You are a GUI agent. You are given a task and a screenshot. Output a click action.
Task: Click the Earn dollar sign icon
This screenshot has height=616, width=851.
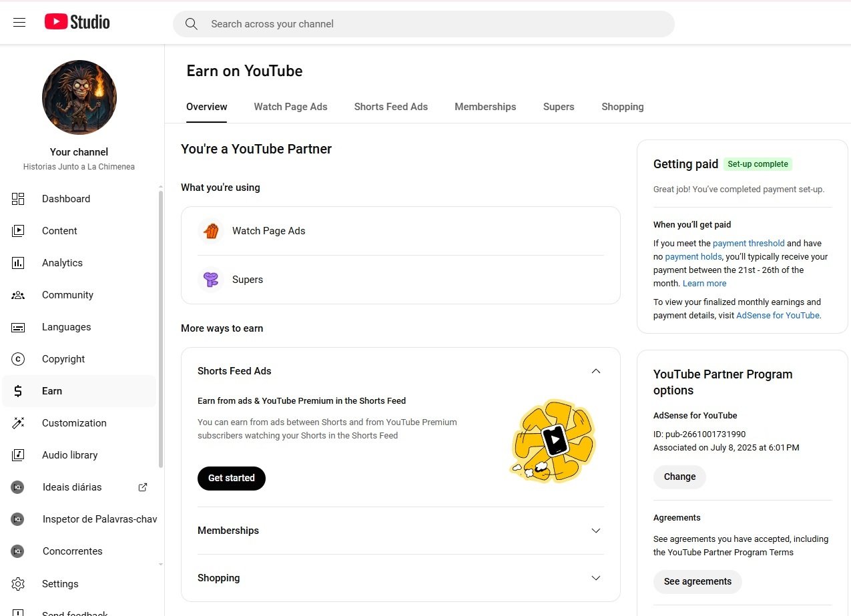pyautogui.click(x=18, y=391)
